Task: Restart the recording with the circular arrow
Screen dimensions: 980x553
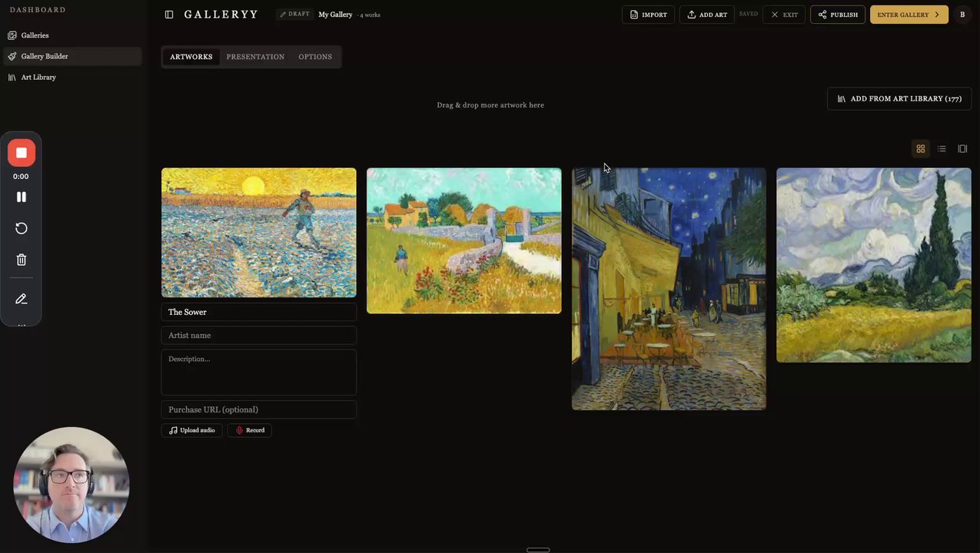Action: coord(22,228)
